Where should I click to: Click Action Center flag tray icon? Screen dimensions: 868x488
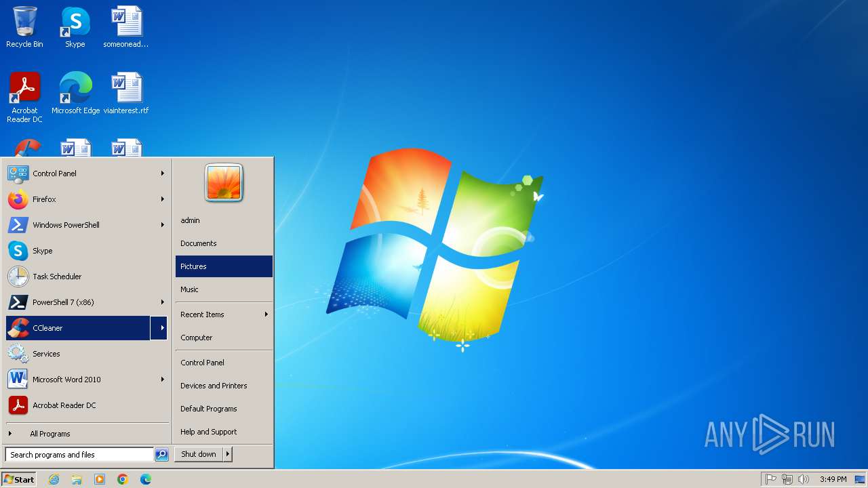click(x=771, y=479)
